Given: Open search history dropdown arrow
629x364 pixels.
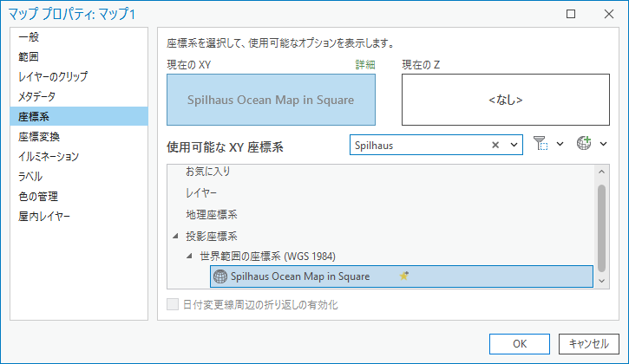Looking at the screenshot, I should coord(514,145).
